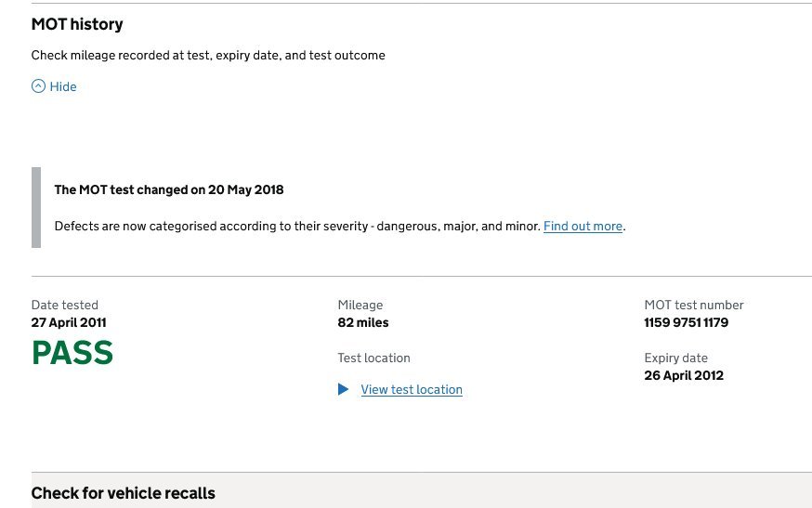Click the green PASS result text
Screen dimensions: 812x508
pyautogui.click(x=72, y=353)
